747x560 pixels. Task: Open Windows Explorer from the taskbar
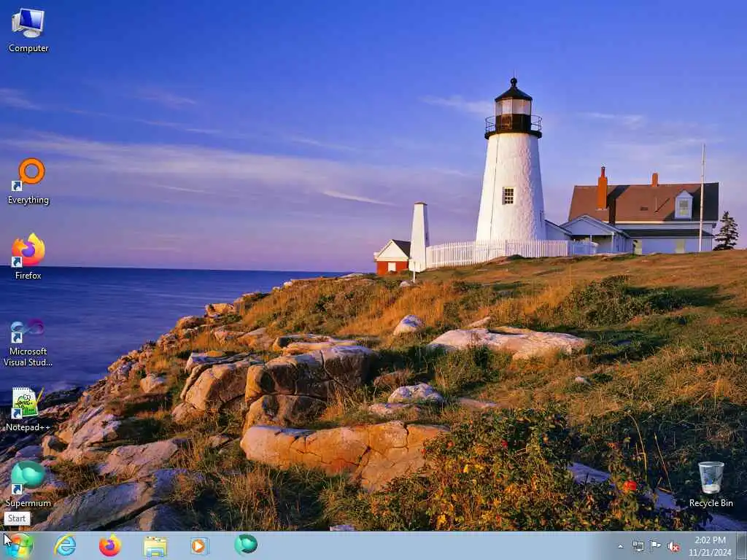coord(155,547)
